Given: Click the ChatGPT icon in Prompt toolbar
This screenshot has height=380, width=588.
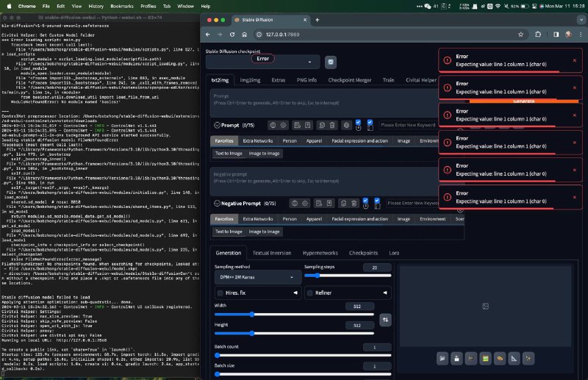Looking at the screenshot, I should [346, 125].
